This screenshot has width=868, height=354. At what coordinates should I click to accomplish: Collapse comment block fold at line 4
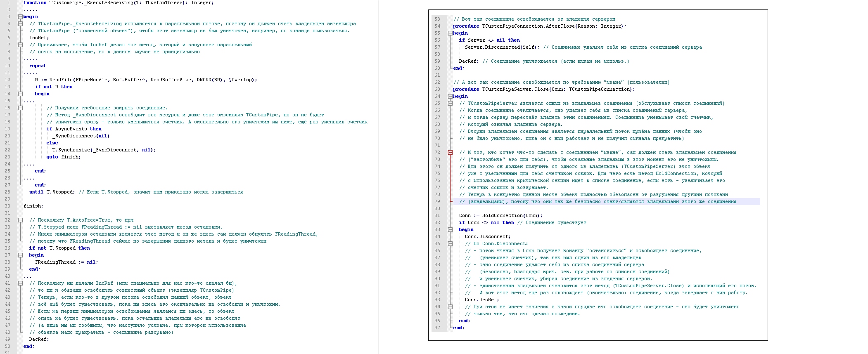pos(20,24)
